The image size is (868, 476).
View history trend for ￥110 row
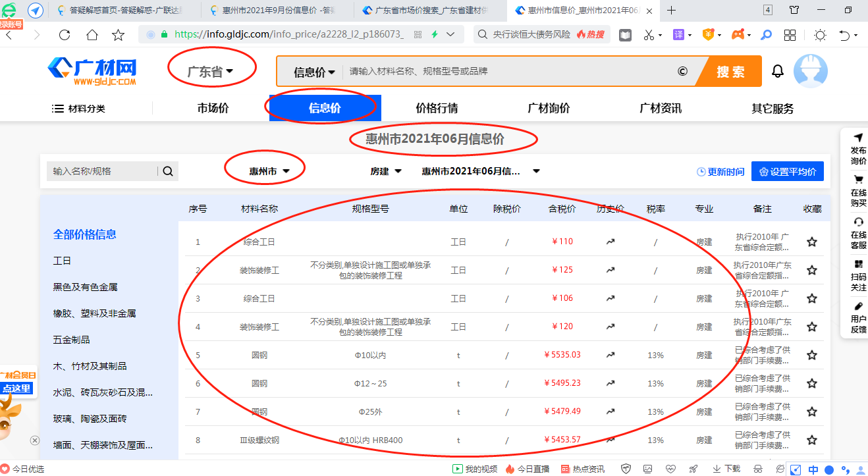point(610,242)
